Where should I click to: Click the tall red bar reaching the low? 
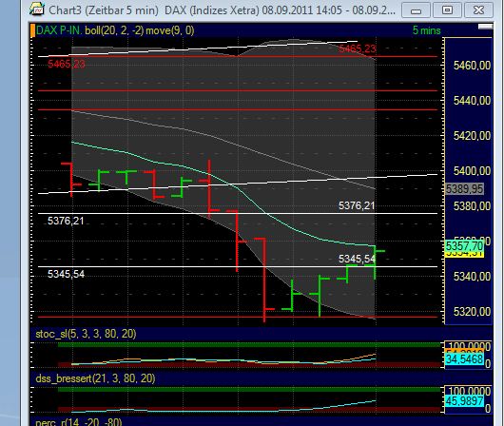264,280
